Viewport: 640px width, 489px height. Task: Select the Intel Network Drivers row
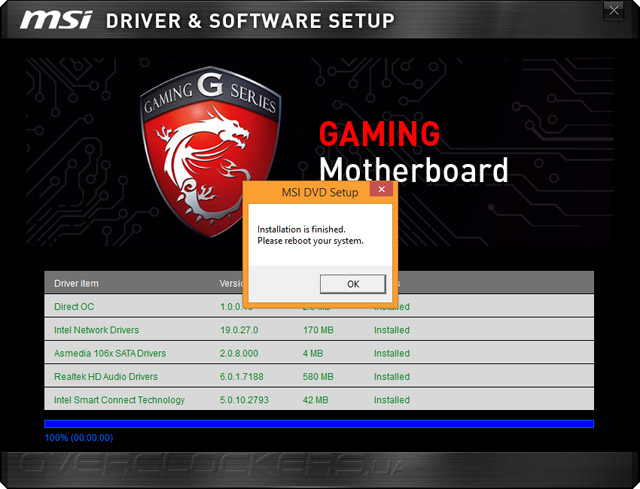pyautogui.click(x=319, y=330)
